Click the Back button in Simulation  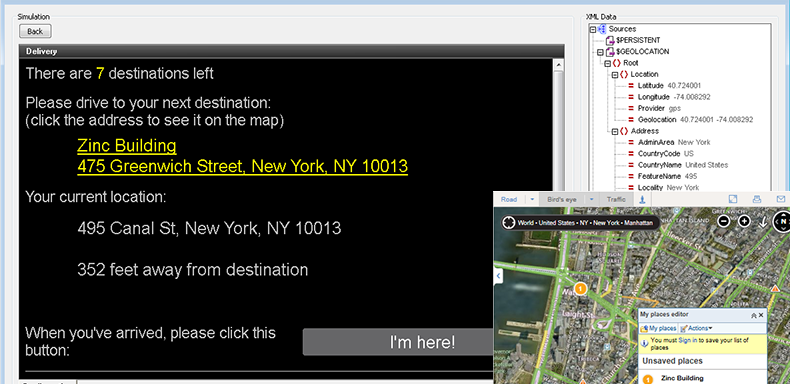[35, 31]
